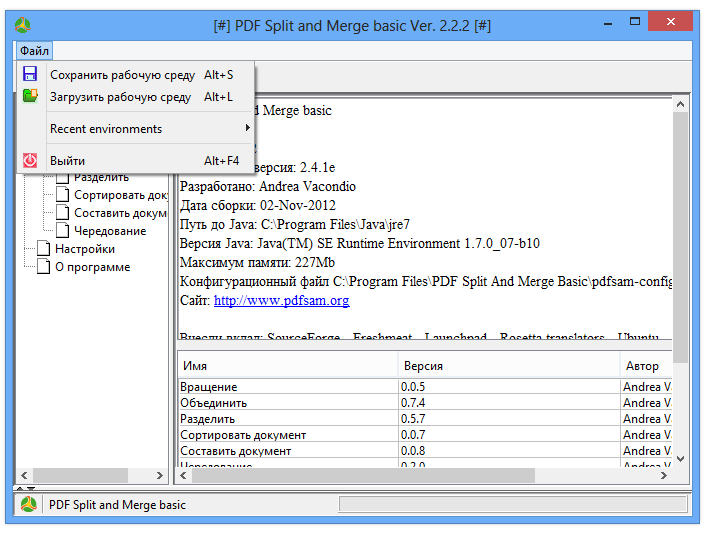The height and width of the screenshot is (535, 710).
Task: Open the Recent environments submenu
Action: pyautogui.click(x=136, y=129)
